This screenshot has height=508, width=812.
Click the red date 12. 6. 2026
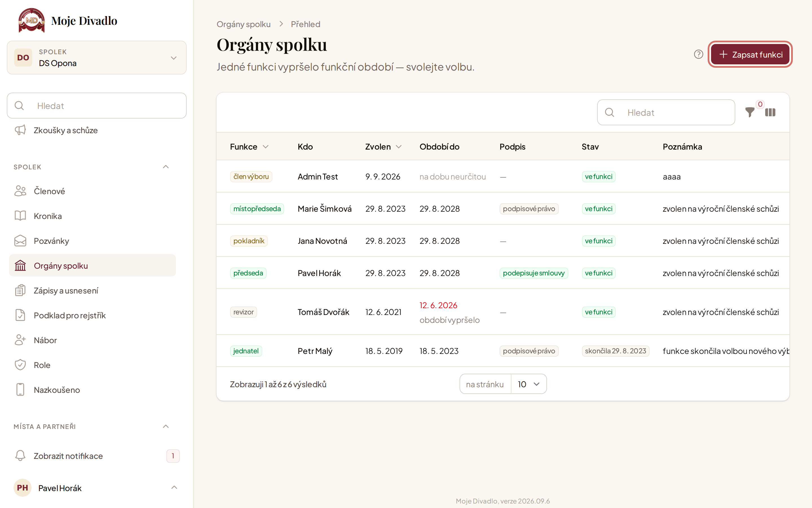438,305
